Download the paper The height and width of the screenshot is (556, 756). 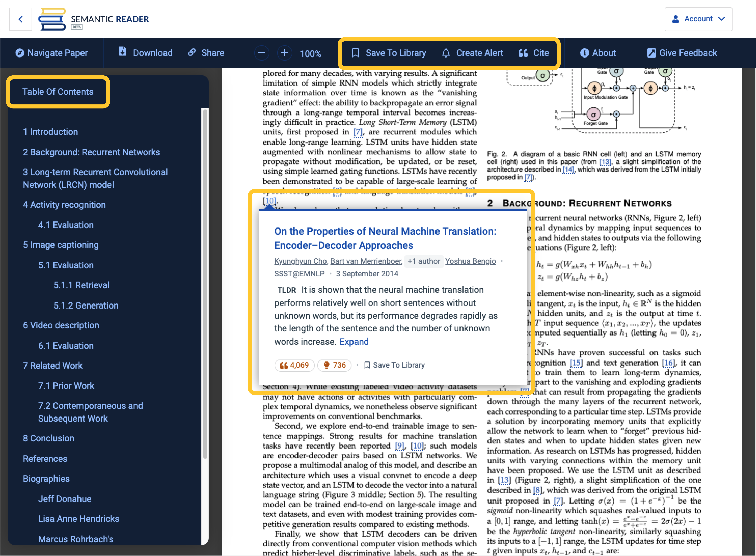pos(145,53)
